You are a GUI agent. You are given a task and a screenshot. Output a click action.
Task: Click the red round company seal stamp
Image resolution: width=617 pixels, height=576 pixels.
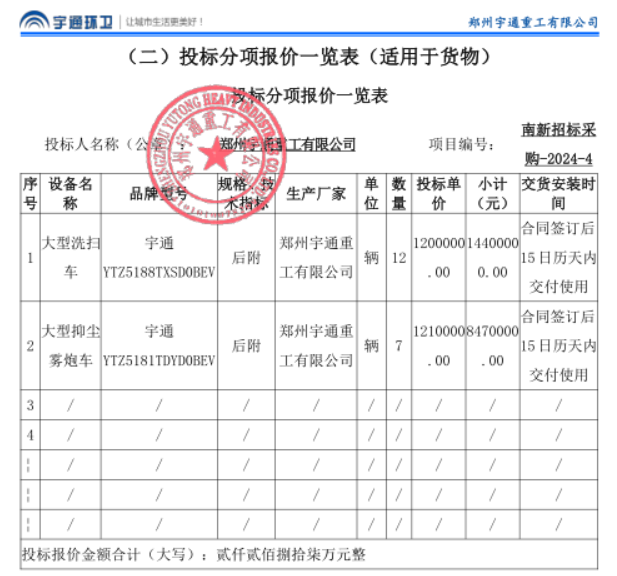[x=216, y=155]
